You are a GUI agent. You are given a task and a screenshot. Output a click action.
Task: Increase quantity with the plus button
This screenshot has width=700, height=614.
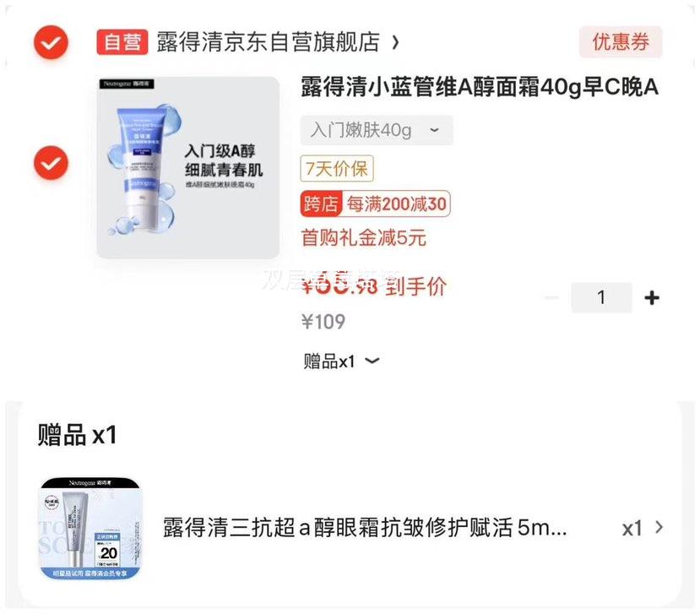coord(652,297)
